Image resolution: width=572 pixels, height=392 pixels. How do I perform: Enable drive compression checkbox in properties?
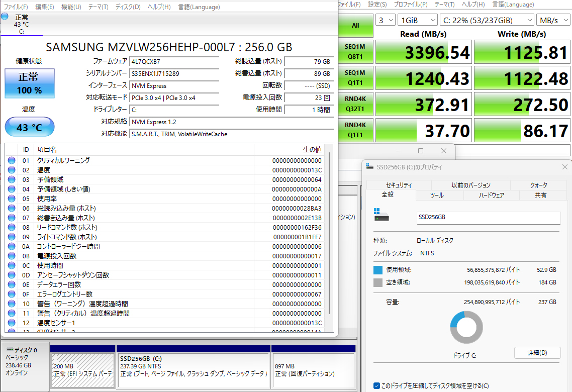377,386
